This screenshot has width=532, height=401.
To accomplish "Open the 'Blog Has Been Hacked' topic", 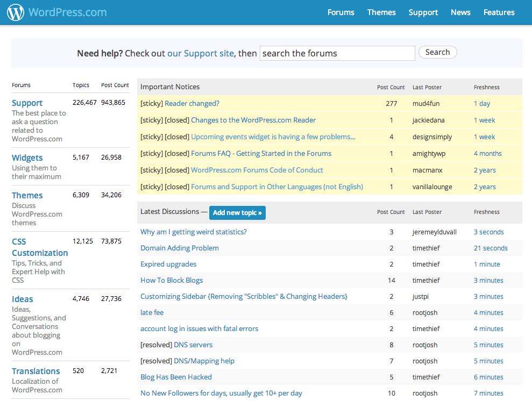I will (x=176, y=377).
